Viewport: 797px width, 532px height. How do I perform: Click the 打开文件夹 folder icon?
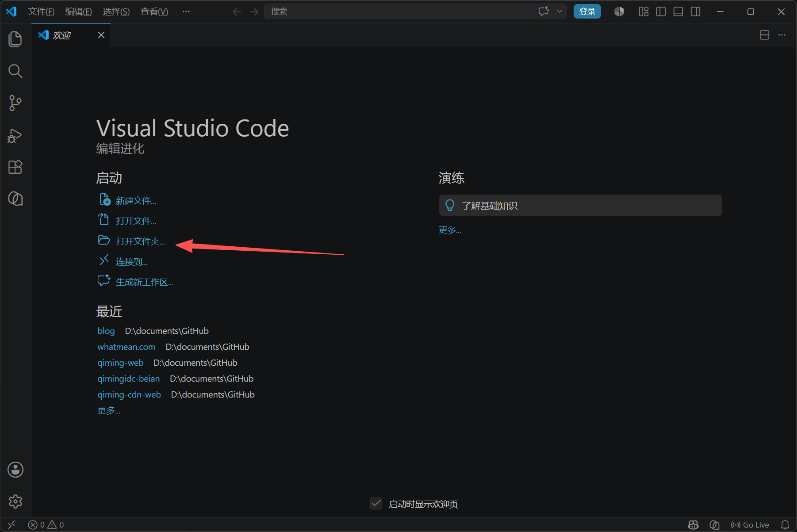click(104, 240)
